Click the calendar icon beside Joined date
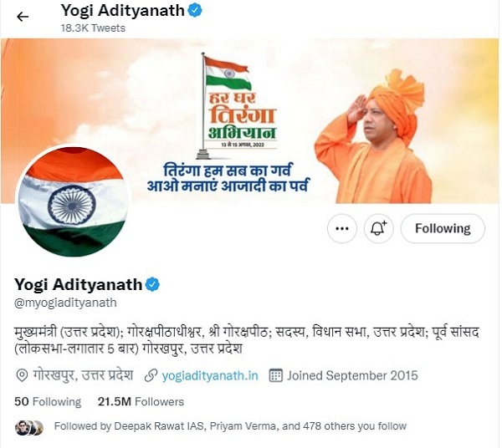Image resolution: width=502 pixels, height=448 pixels. click(x=275, y=375)
